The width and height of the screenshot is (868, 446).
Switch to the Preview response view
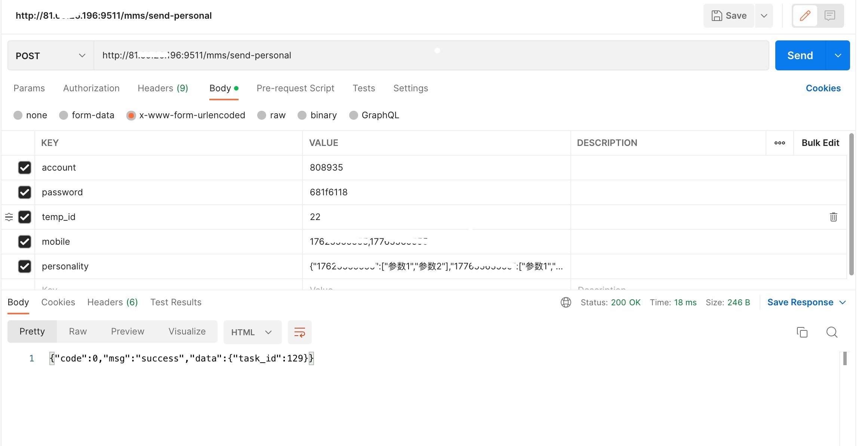click(x=127, y=332)
